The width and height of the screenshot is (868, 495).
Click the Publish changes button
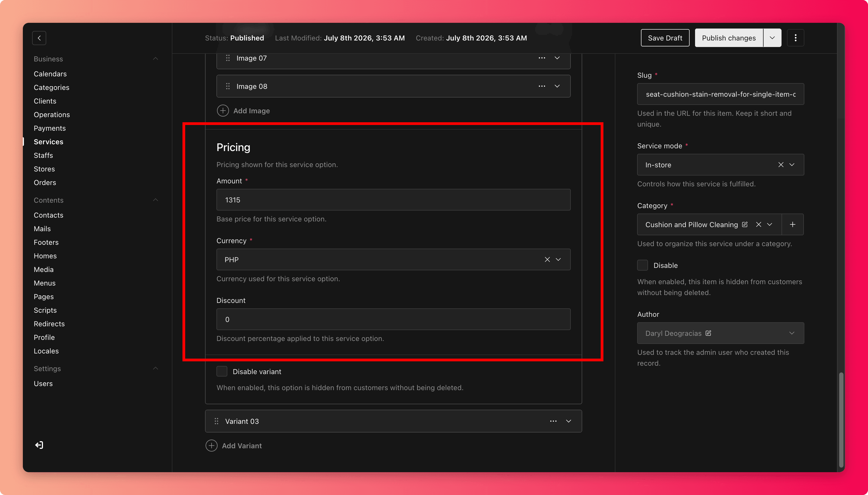728,38
